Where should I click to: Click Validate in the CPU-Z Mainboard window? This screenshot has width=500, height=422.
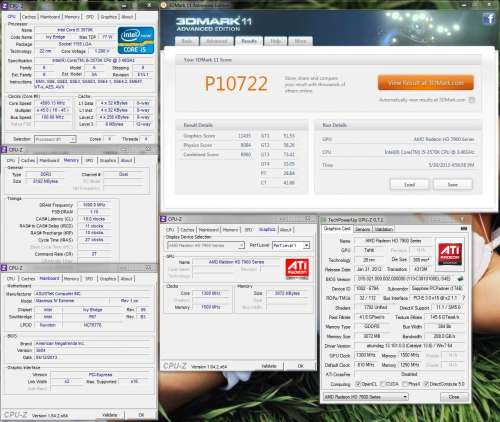[x=109, y=415]
